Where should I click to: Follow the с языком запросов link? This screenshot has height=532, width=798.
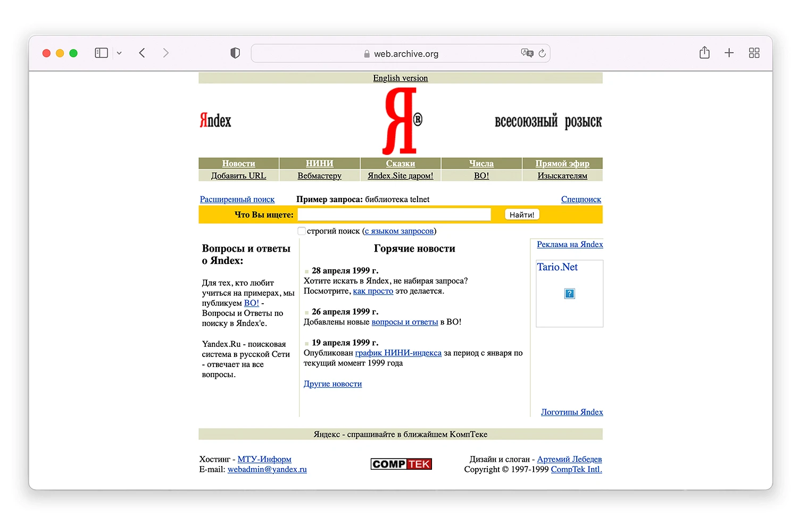(x=399, y=231)
